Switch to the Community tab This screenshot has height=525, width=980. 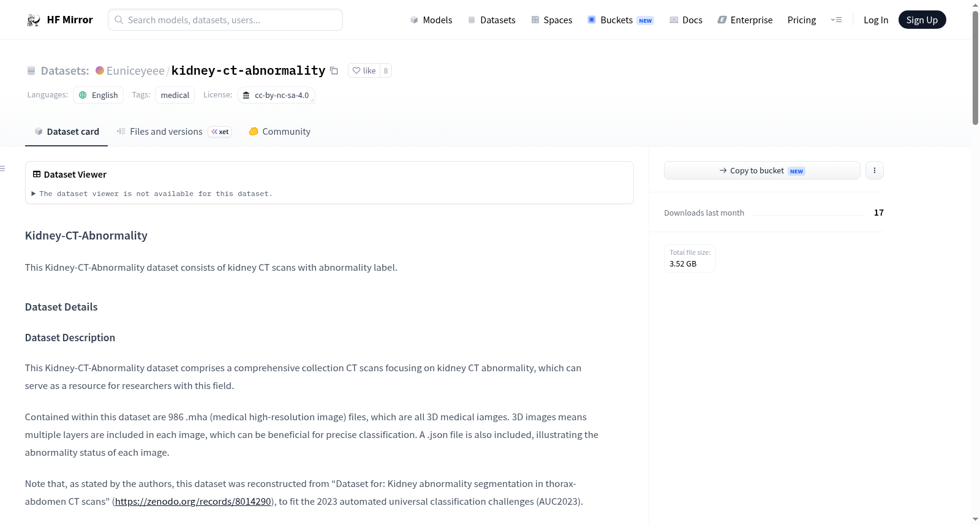(279, 132)
